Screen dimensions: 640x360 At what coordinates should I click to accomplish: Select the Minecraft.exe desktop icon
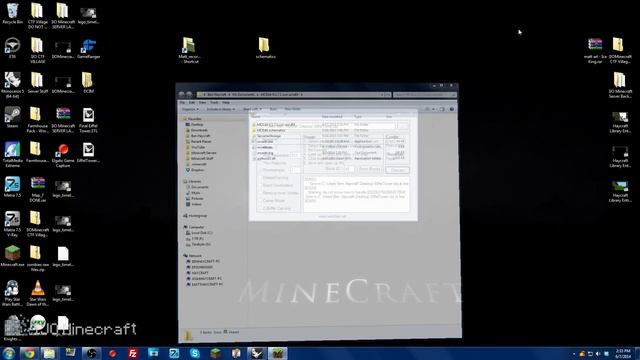pos(12,256)
